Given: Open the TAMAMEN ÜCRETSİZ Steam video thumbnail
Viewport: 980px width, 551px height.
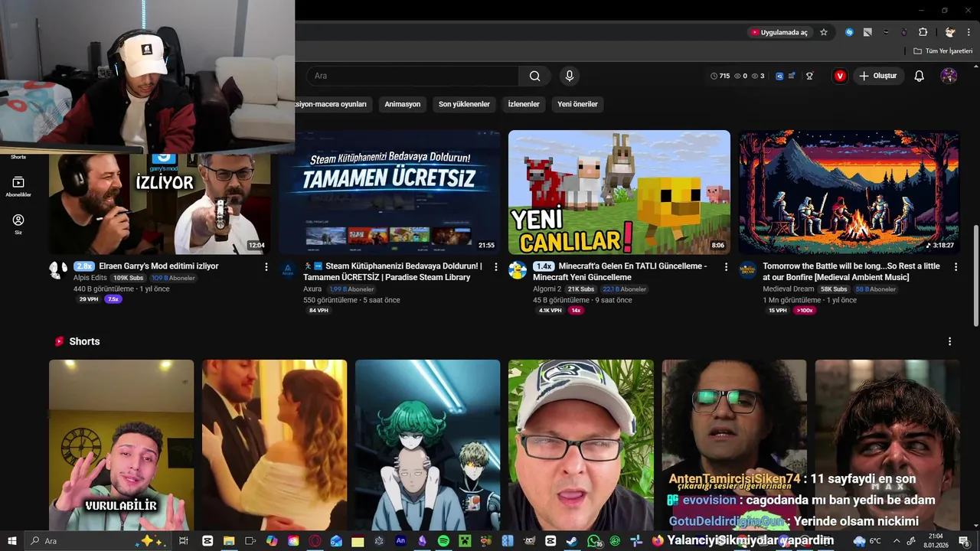Looking at the screenshot, I should (390, 192).
